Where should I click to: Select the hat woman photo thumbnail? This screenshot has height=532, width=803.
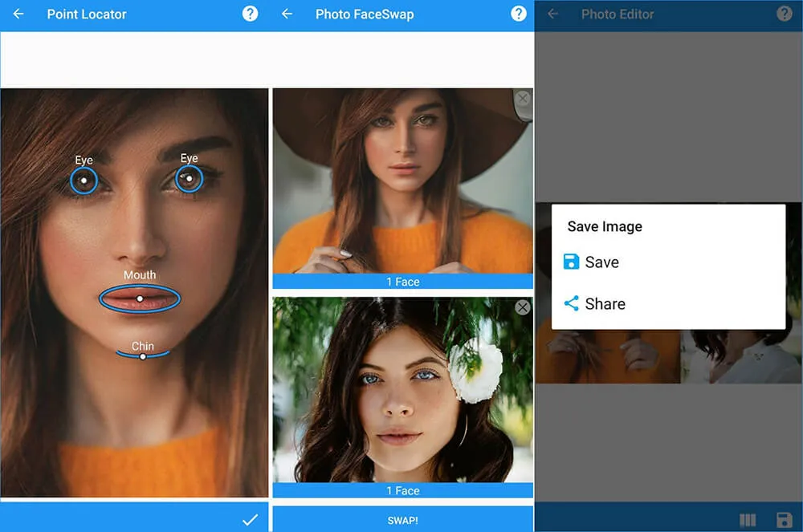(402, 181)
